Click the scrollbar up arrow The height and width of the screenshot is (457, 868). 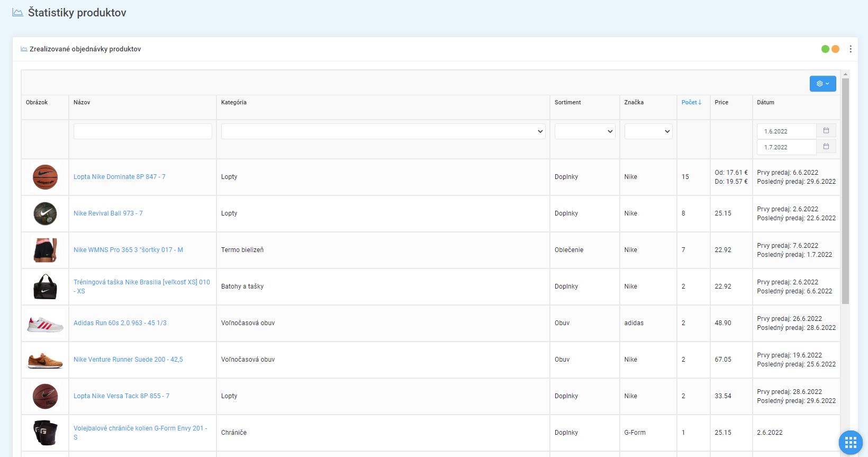[845, 75]
